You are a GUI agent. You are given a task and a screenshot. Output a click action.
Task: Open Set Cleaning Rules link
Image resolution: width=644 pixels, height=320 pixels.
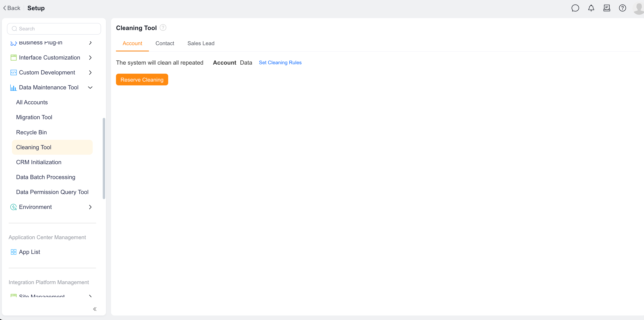click(x=280, y=63)
